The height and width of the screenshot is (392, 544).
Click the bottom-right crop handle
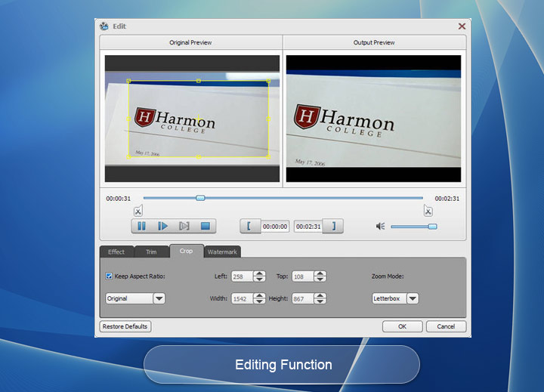tap(268, 157)
